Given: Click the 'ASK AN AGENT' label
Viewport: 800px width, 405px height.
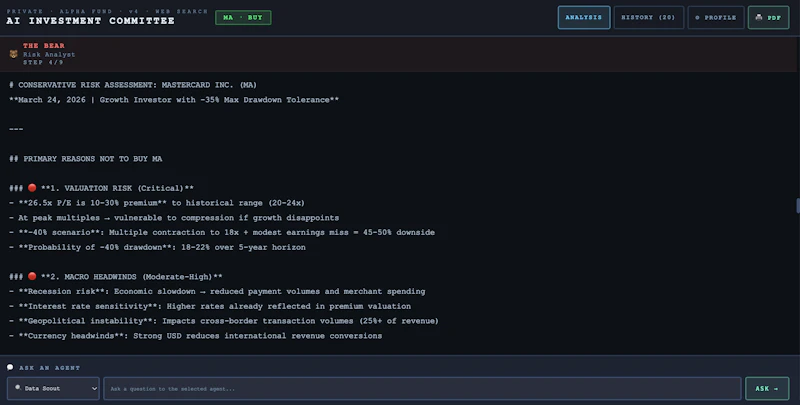Looking at the screenshot, I should point(49,367).
